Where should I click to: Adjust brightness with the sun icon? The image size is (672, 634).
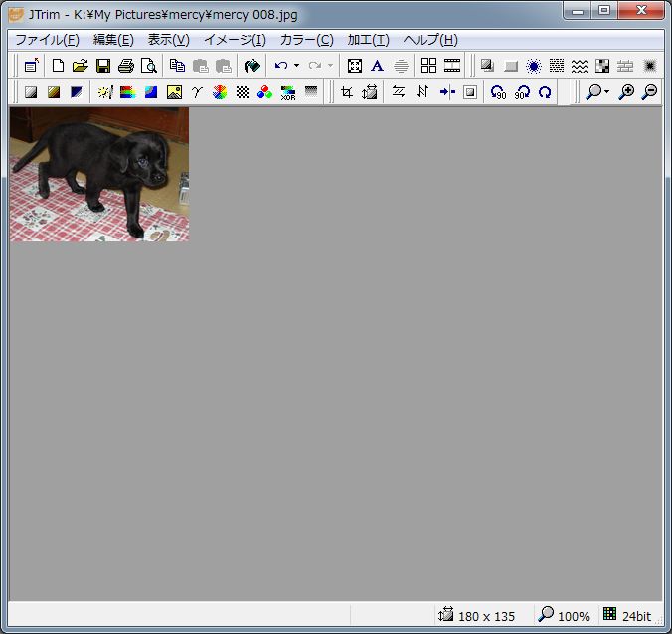click(x=105, y=92)
